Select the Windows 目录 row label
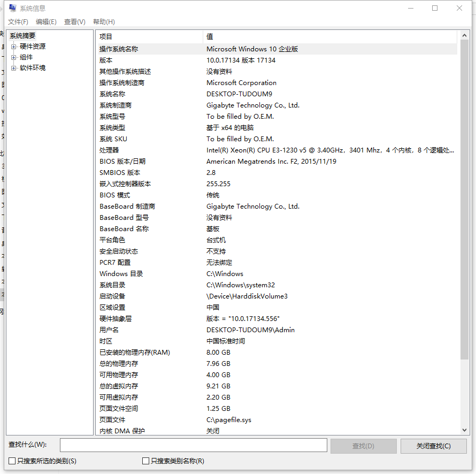 click(121, 274)
